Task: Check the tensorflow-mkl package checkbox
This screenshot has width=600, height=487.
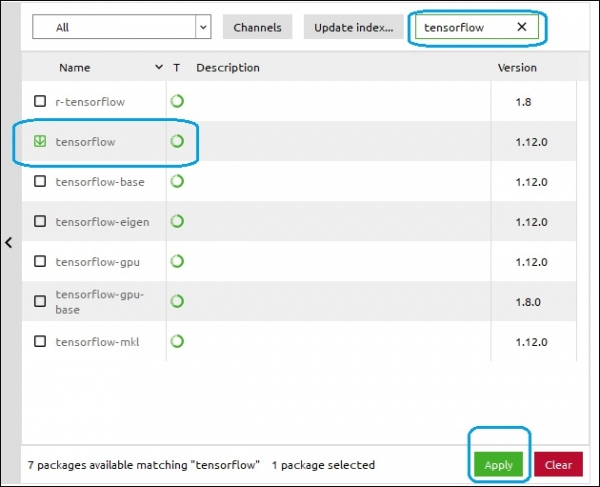Action: coord(40,341)
